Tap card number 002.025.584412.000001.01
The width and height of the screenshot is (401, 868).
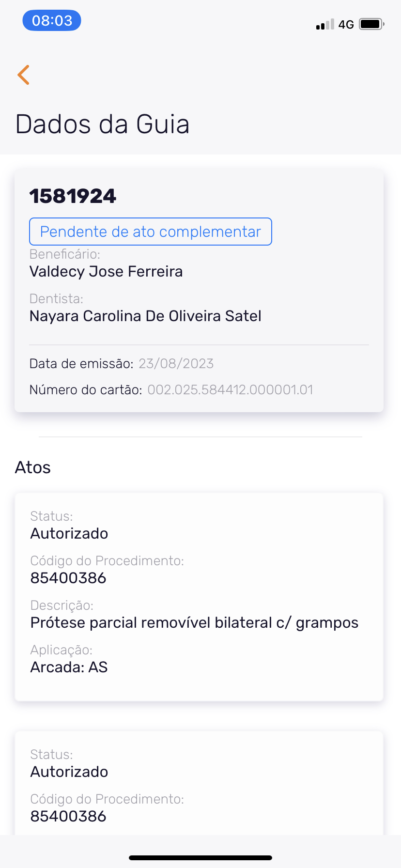pyautogui.click(x=230, y=390)
